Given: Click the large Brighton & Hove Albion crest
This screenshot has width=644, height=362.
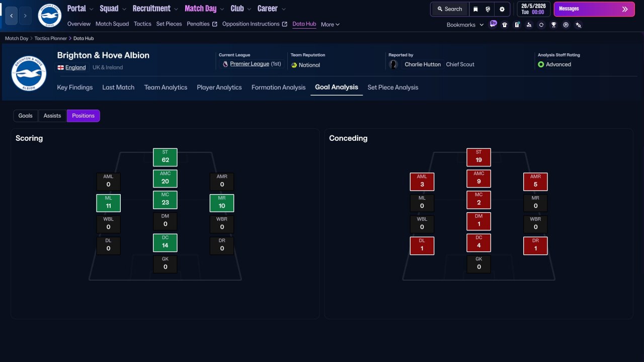Looking at the screenshot, I should pos(29,73).
